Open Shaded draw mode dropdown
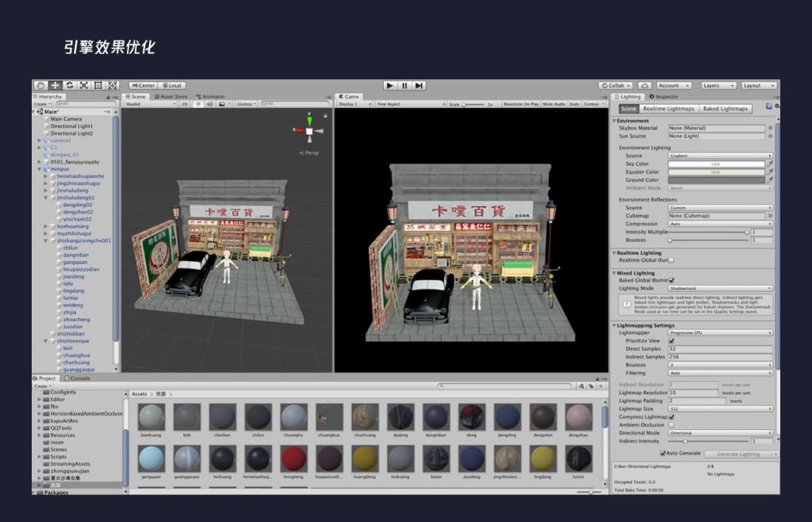The image size is (812, 522). click(x=150, y=104)
